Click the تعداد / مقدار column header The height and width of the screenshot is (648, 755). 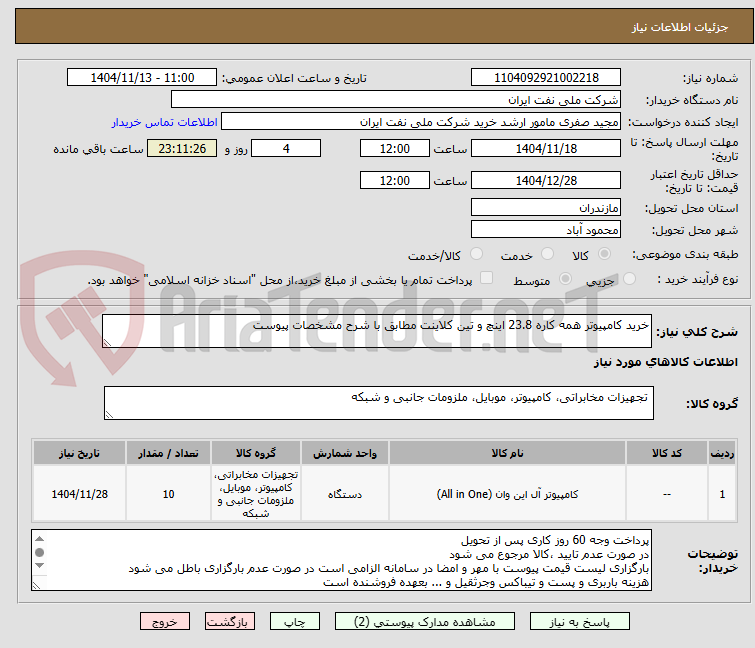point(168,453)
